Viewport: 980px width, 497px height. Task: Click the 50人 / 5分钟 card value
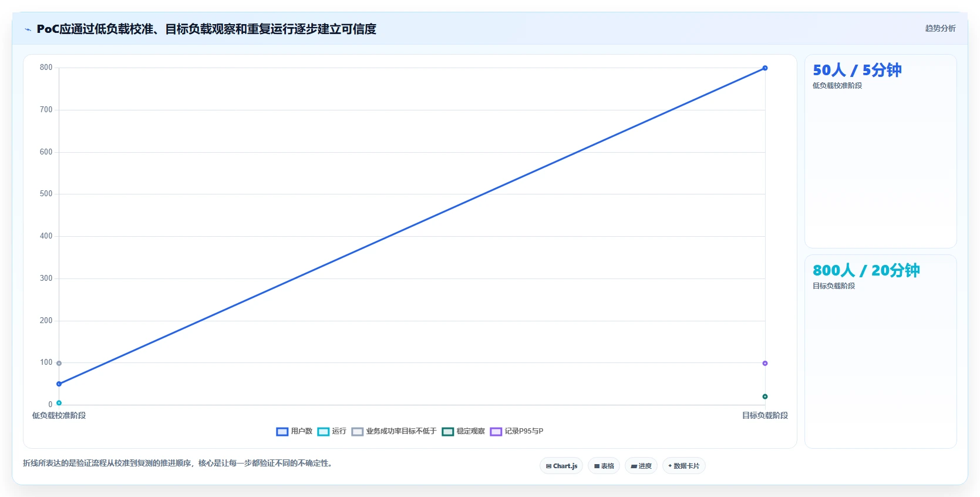[857, 70]
